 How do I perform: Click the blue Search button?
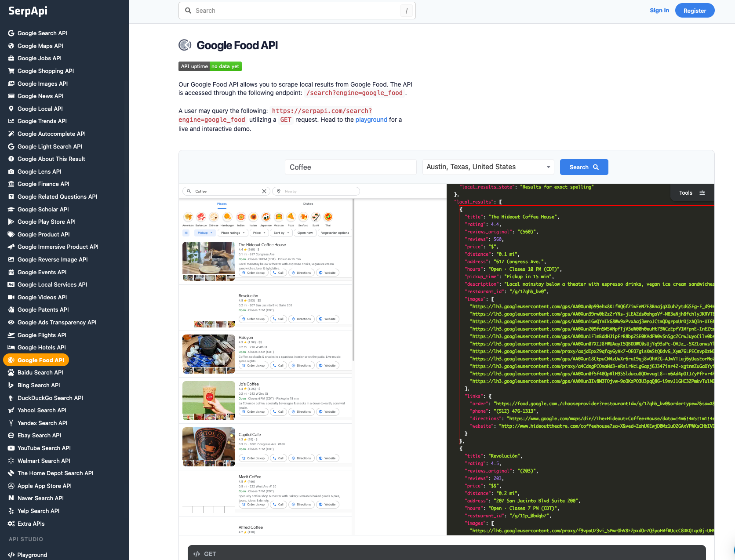(584, 167)
